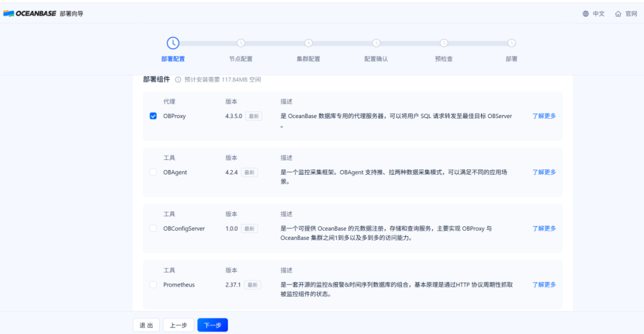
Task: Click the 最新 tag for Prometheus
Action: pyautogui.click(x=253, y=285)
